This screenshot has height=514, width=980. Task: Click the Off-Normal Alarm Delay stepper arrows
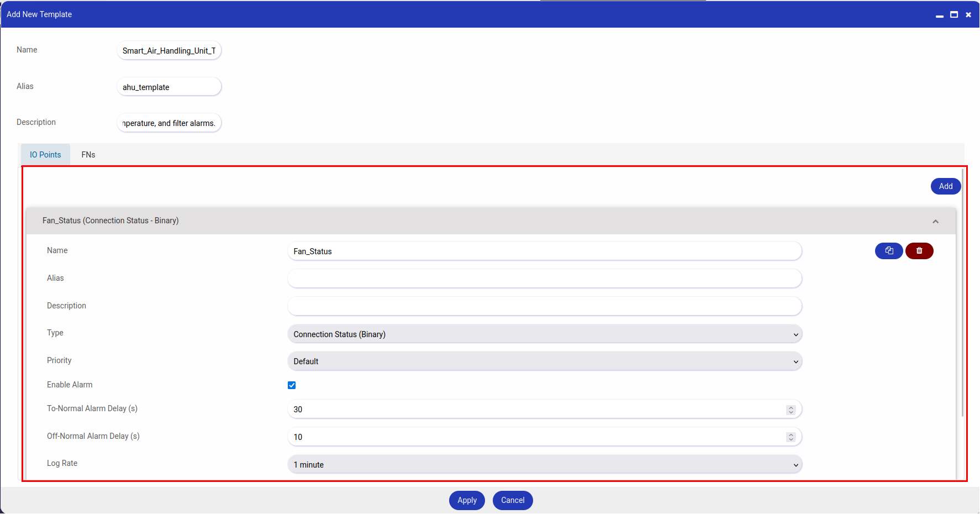[x=791, y=437]
